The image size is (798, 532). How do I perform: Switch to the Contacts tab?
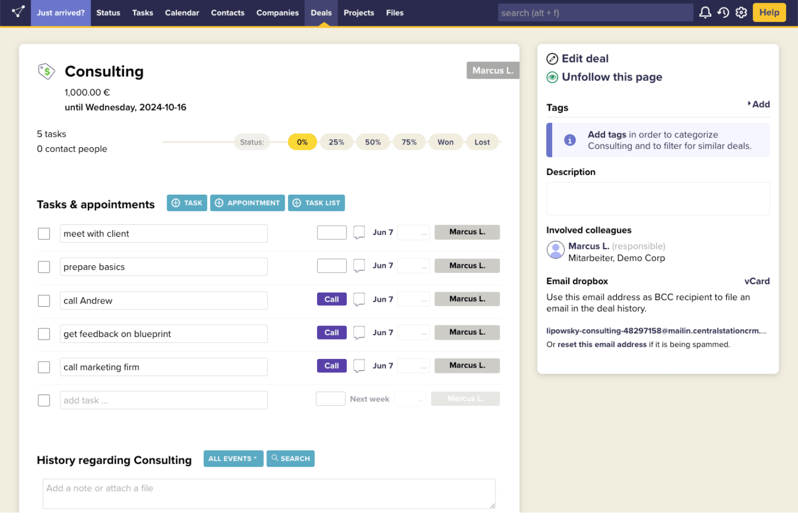coord(228,12)
